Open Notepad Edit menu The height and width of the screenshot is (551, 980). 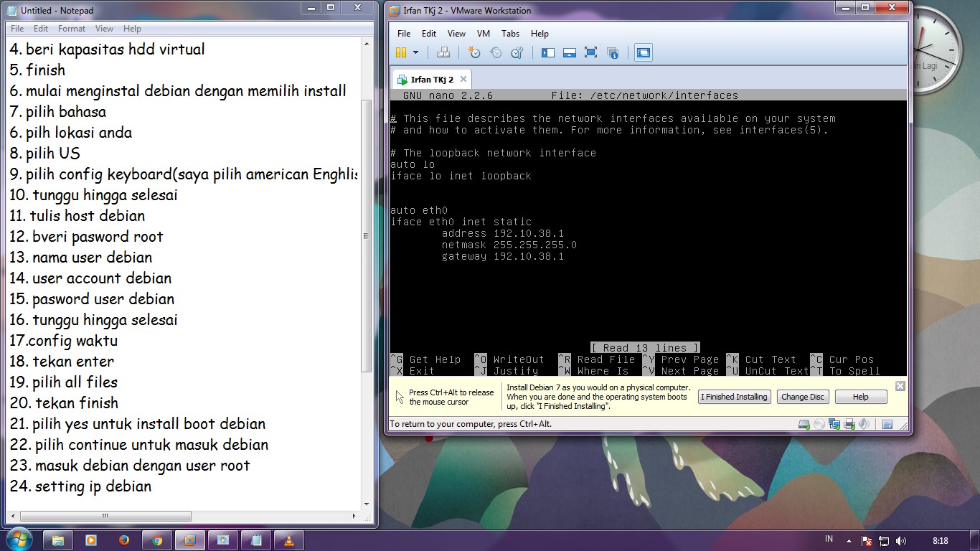[41, 29]
